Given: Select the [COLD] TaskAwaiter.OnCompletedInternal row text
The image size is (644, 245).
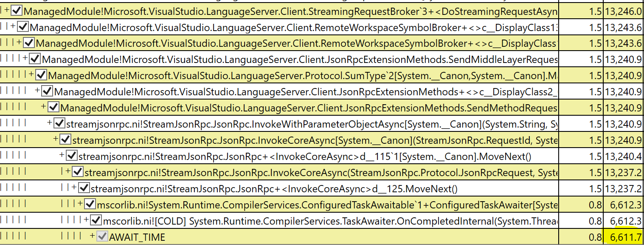Looking at the screenshot, I should 330,221.
